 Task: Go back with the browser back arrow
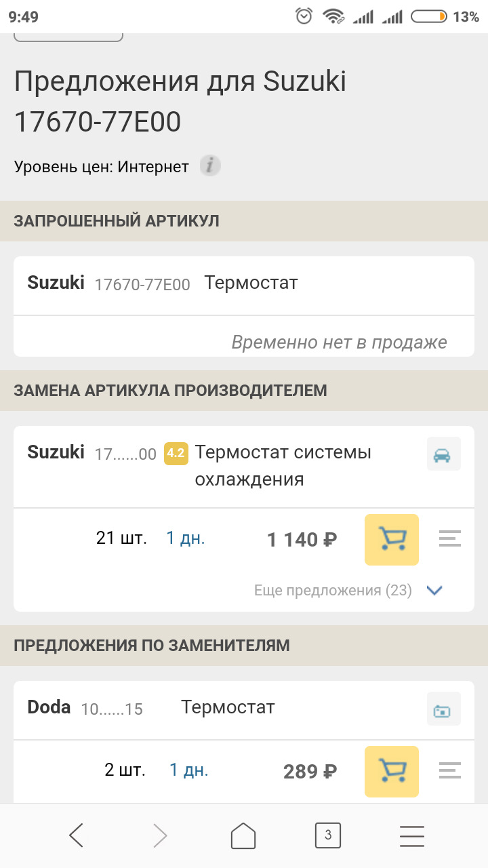tap(77, 835)
